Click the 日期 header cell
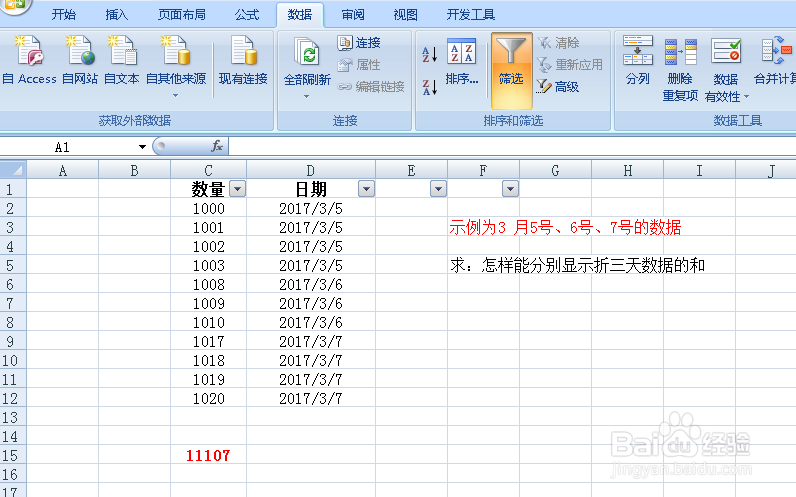 [x=311, y=189]
